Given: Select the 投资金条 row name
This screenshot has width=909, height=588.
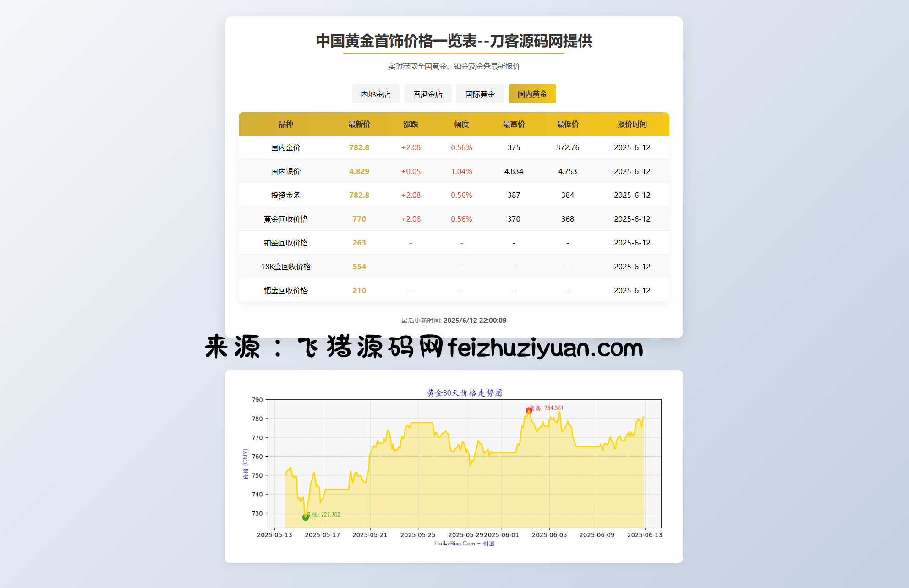Looking at the screenshot, I should 285,195.
